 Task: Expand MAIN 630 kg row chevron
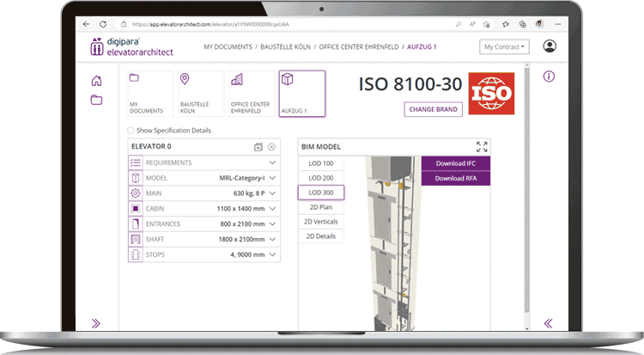pos(272,193)
